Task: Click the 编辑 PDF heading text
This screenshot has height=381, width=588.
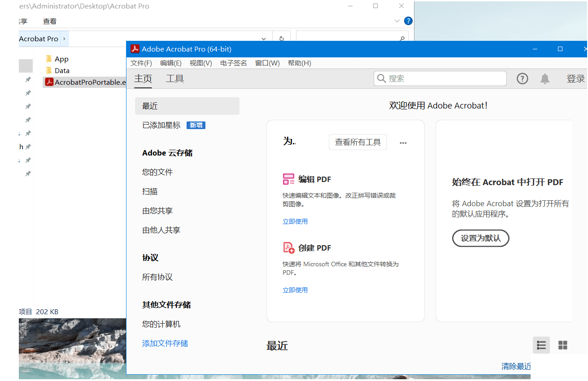Action: coord(315,179)
